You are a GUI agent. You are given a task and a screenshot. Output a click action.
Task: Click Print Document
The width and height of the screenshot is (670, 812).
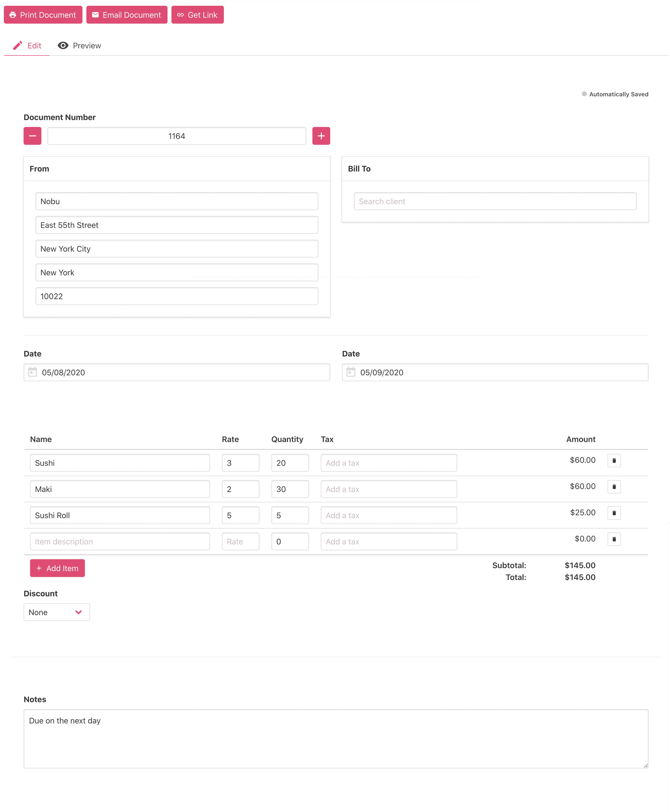coord(43,15)
